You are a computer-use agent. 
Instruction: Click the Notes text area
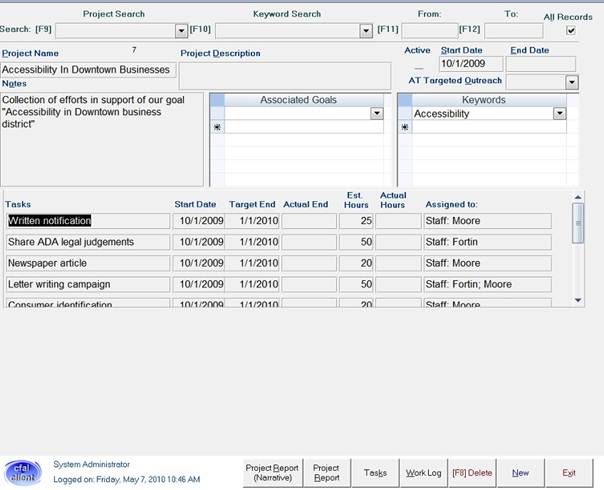[102, 139]
